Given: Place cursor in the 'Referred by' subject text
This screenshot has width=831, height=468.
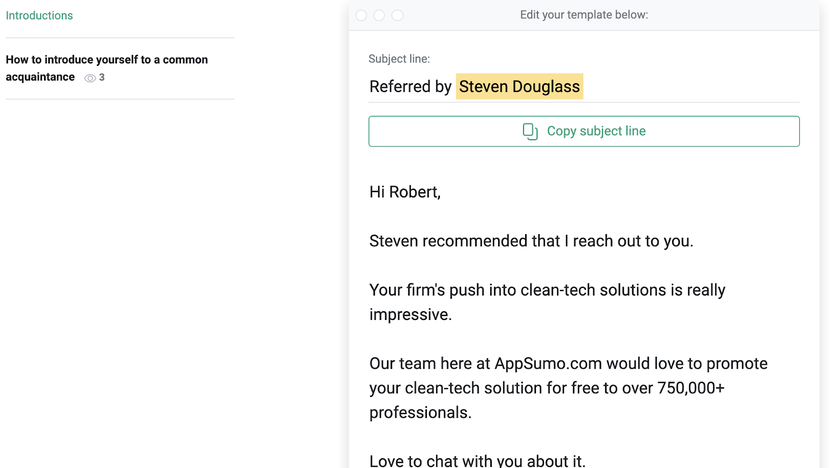Looking at the screenshot, I should click(x=410, y=87).
